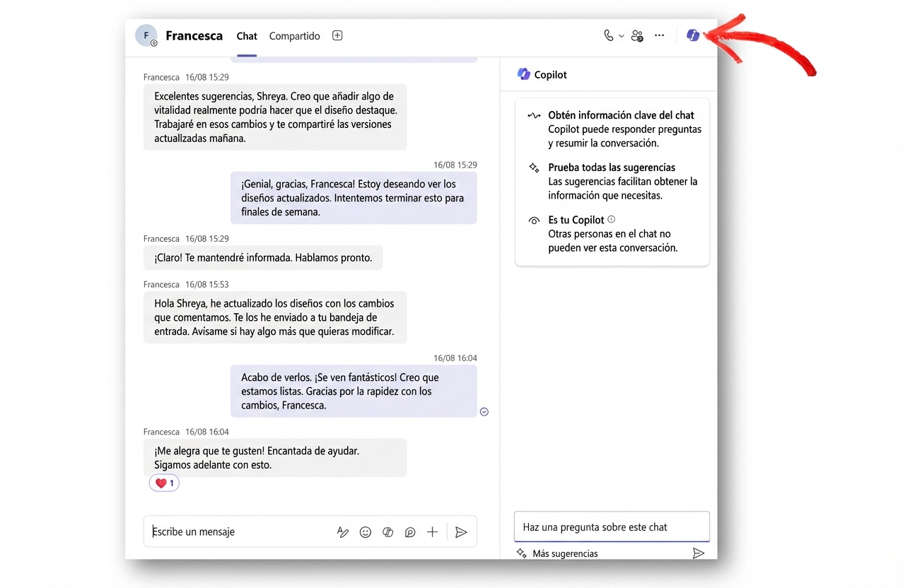This screenshot has width=905, height=588.
Task: Click the Copilot question input field
Action: tap(612, 527)
